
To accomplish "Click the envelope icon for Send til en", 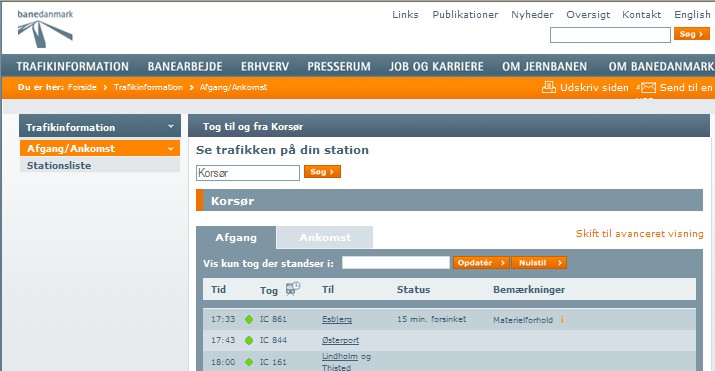I will 647,88.
